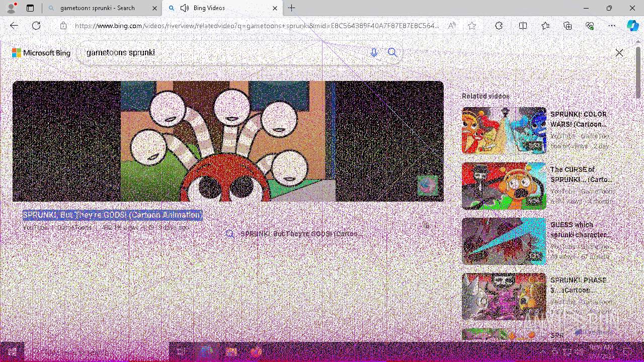The image size is (644, 362).
Task: Open Task View on the taskbar
Action: coord(182,352)
